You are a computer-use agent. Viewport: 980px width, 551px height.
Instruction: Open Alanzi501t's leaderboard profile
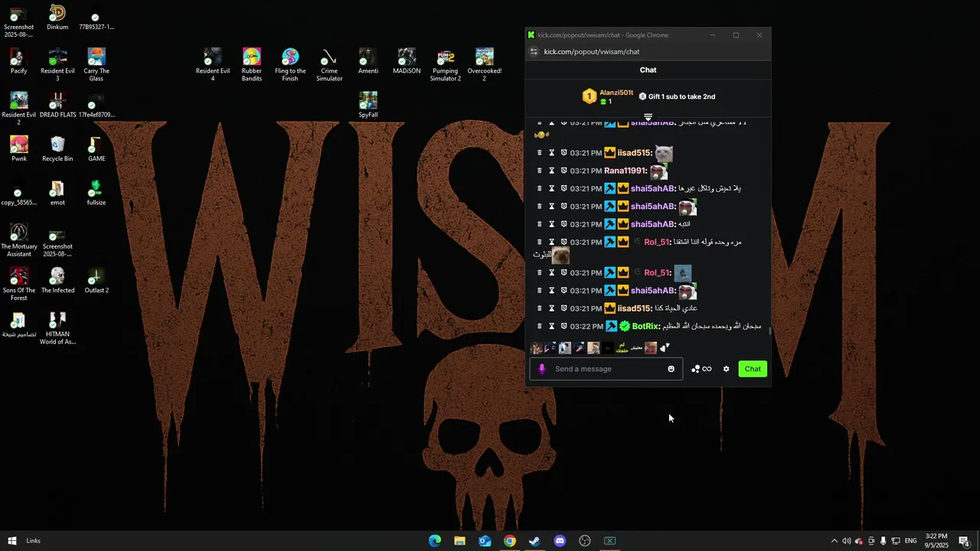[616, 93]
